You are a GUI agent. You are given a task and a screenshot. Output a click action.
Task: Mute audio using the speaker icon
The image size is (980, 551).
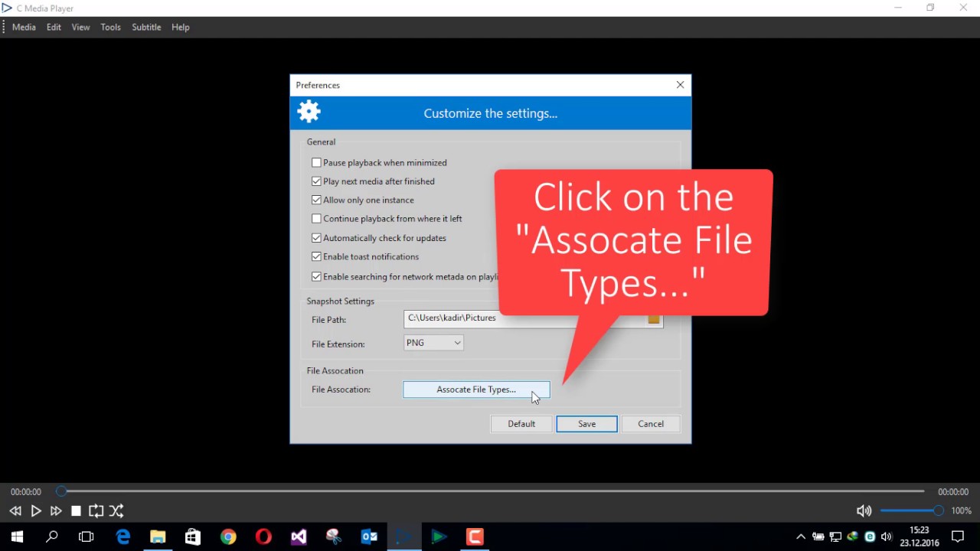coord(864,510)
